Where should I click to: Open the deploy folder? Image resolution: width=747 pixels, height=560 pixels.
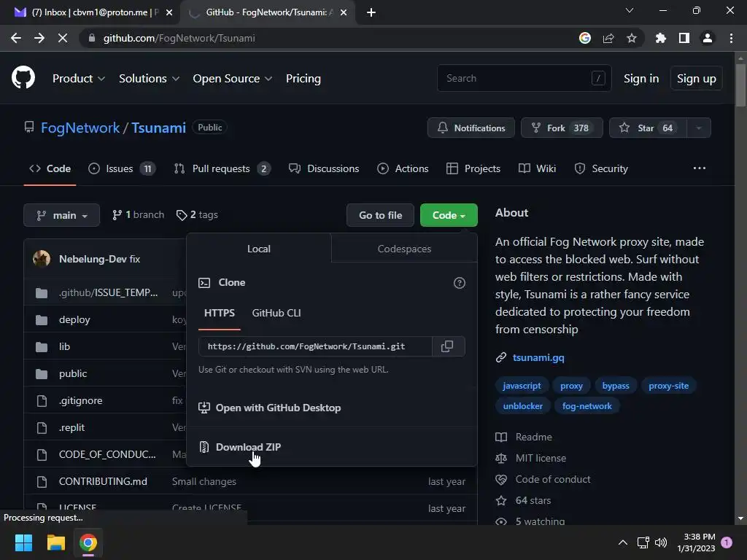click(74, 319)
